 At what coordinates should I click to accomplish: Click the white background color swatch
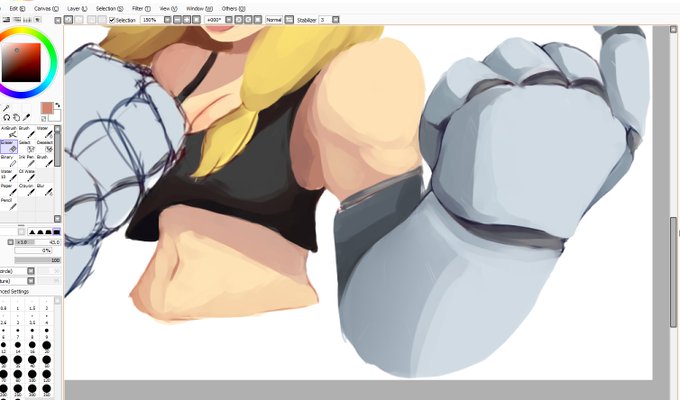tap(56, 116)
